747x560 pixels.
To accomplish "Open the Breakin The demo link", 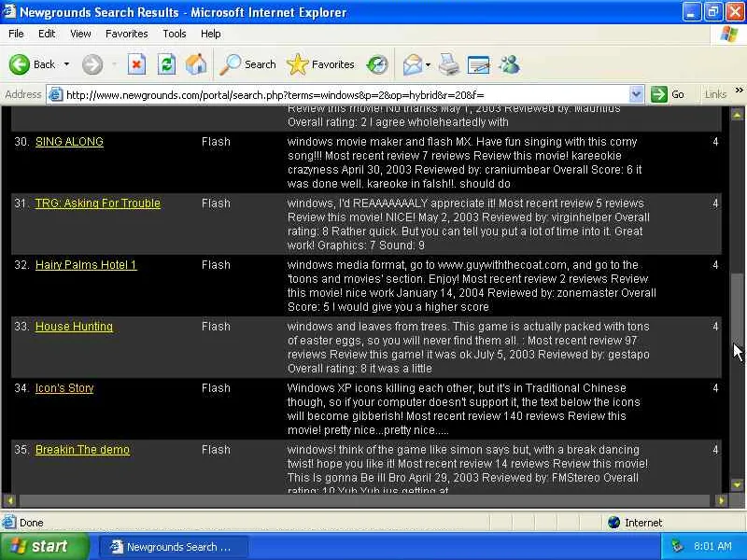I will pos(82,450).
